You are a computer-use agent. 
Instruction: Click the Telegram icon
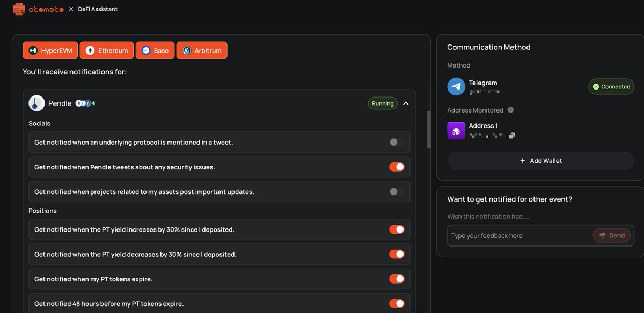click(456, 87)
